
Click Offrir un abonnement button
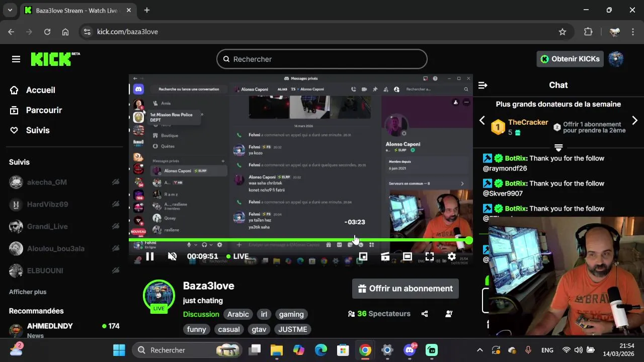click(x=406, y=289)
